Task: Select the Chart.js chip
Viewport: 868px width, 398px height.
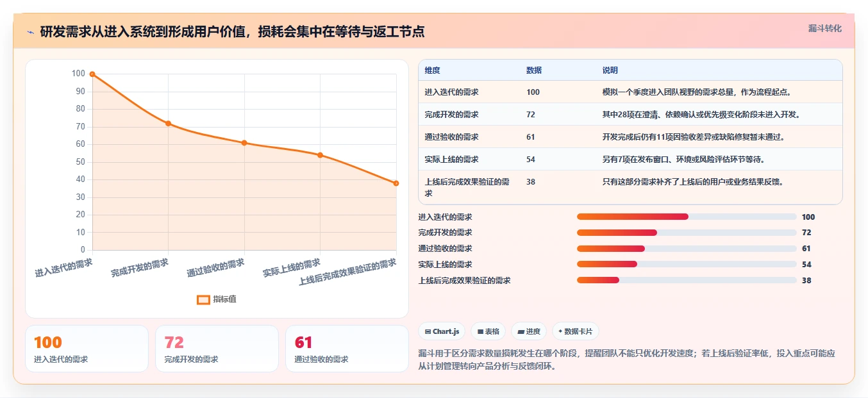Action: click(x=442, y=331)
